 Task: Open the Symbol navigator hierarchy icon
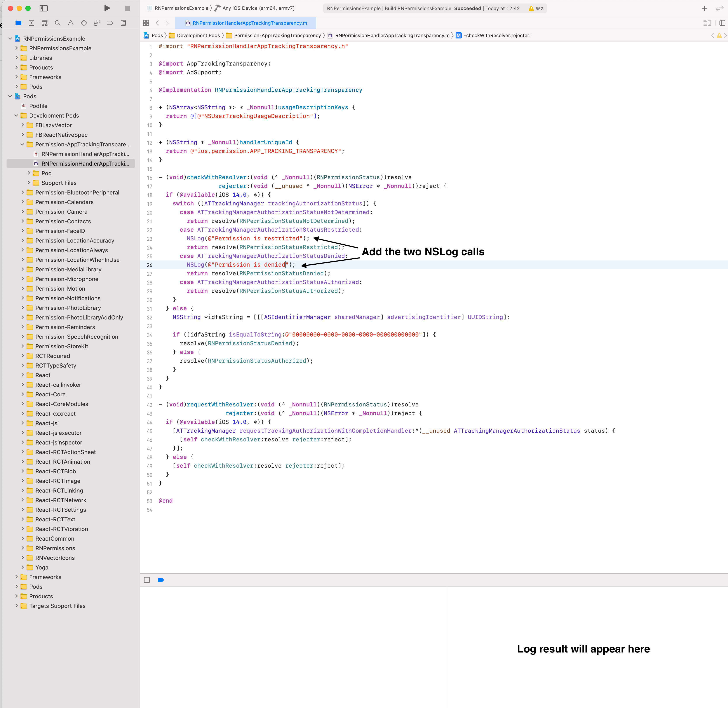pyautogui.click(x=44, y=23)
